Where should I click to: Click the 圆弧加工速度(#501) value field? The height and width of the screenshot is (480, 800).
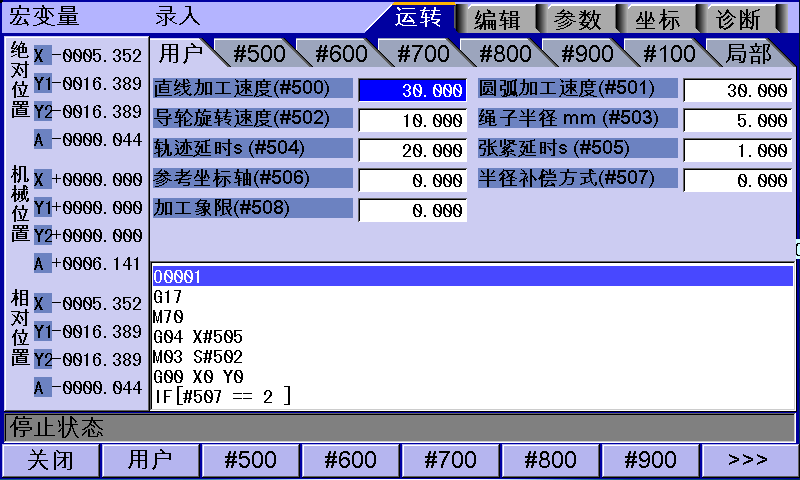[738, 90]
